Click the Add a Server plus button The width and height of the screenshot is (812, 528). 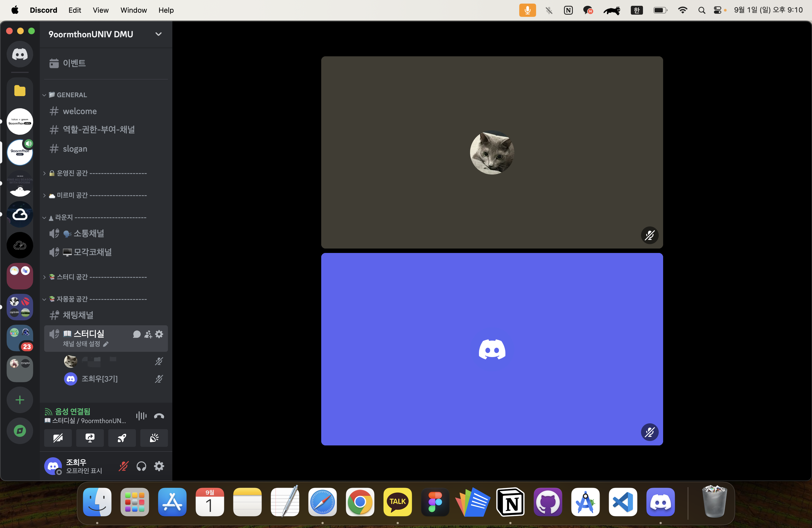point(20,400)
